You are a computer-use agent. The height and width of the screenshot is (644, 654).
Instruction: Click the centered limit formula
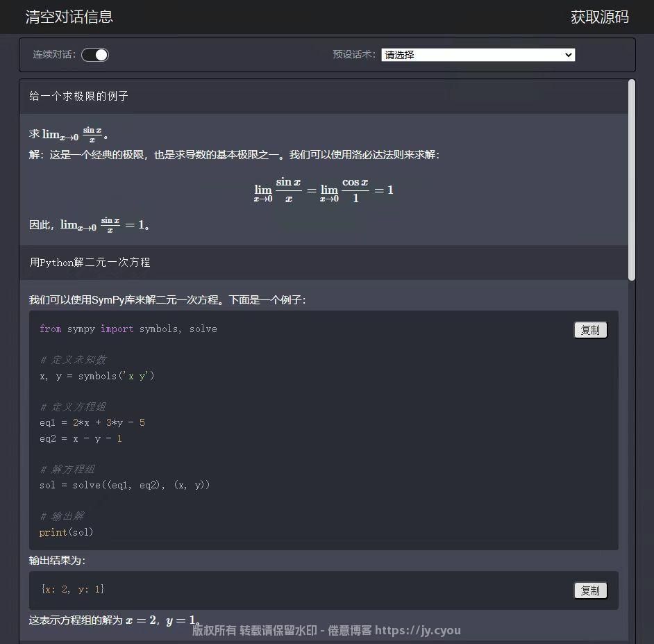(324, 190)
